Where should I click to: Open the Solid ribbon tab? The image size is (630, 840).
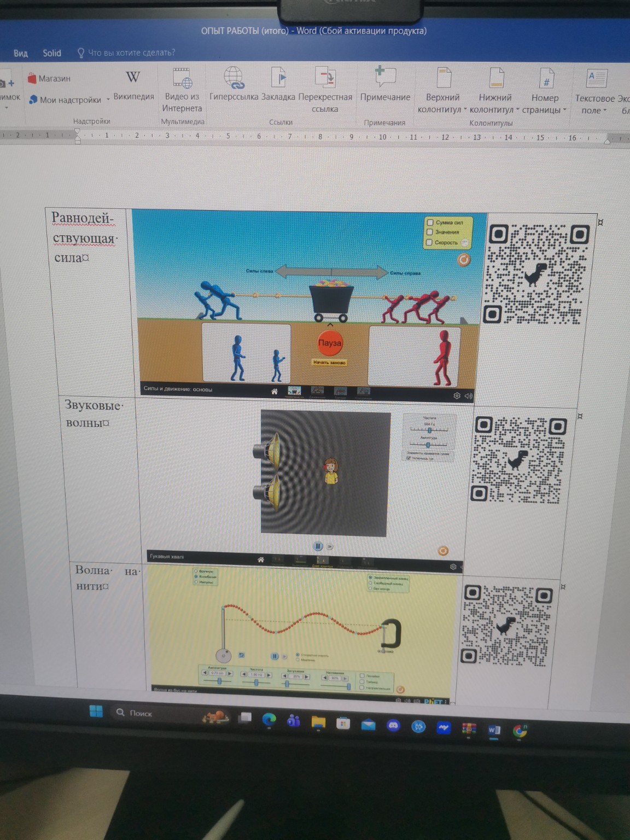[x=52, y=53]
